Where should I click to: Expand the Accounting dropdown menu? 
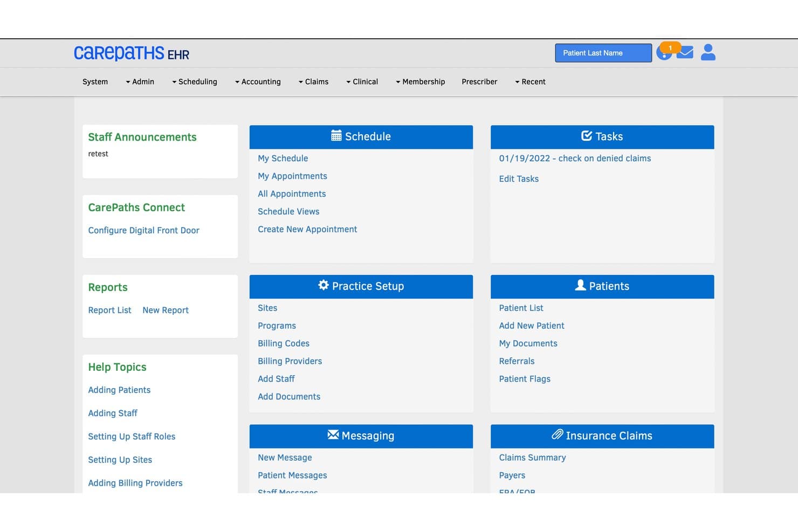258,82
